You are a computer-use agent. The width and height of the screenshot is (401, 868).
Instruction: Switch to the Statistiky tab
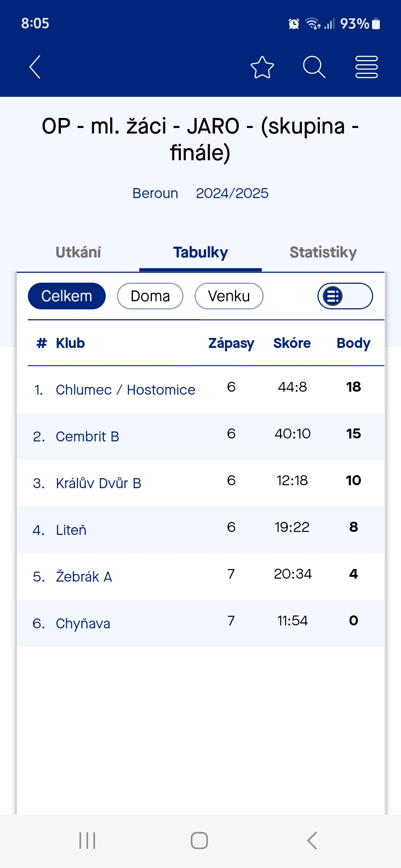323,252
